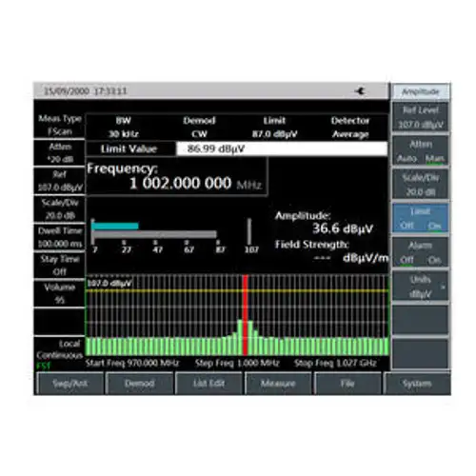476x476 pixels.
Task: Click the Field Strength dBµV/m readout
Action: pyautogui.click(x=331, y=251)
